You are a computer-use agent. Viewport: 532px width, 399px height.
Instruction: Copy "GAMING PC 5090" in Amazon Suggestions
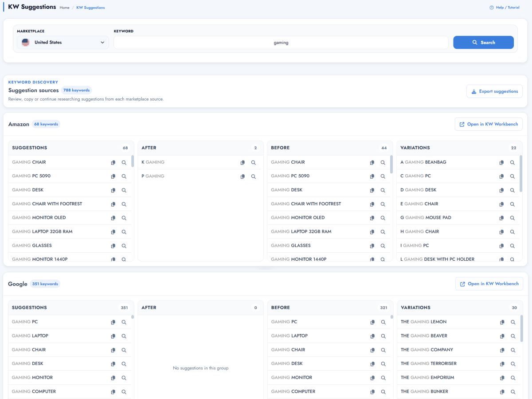pos(113,176)
